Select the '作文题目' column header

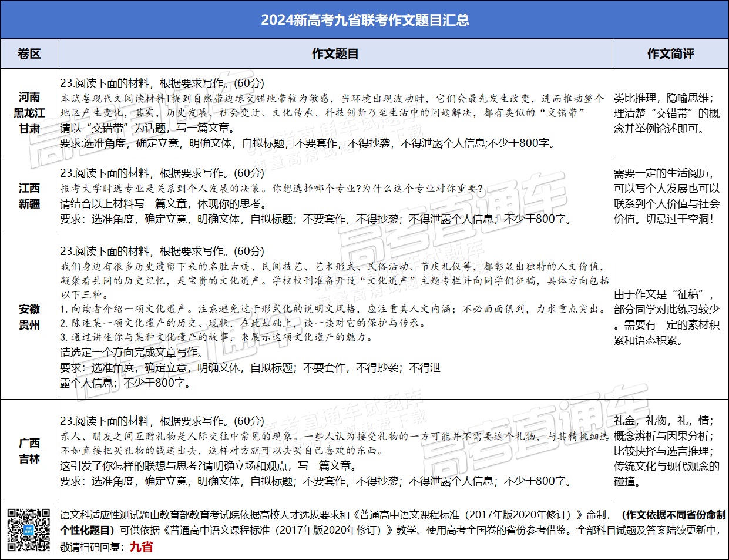335,54
